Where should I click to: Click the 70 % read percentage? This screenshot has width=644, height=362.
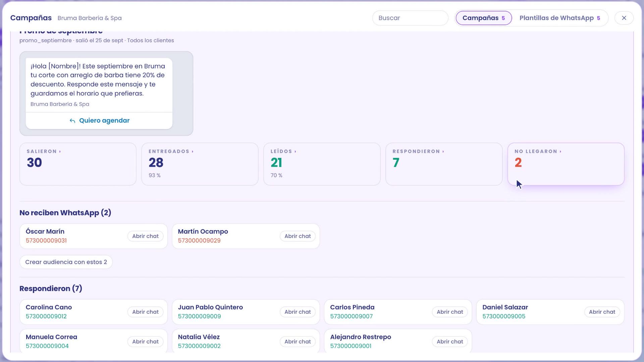pyautogui.click(x=276, y=175)
